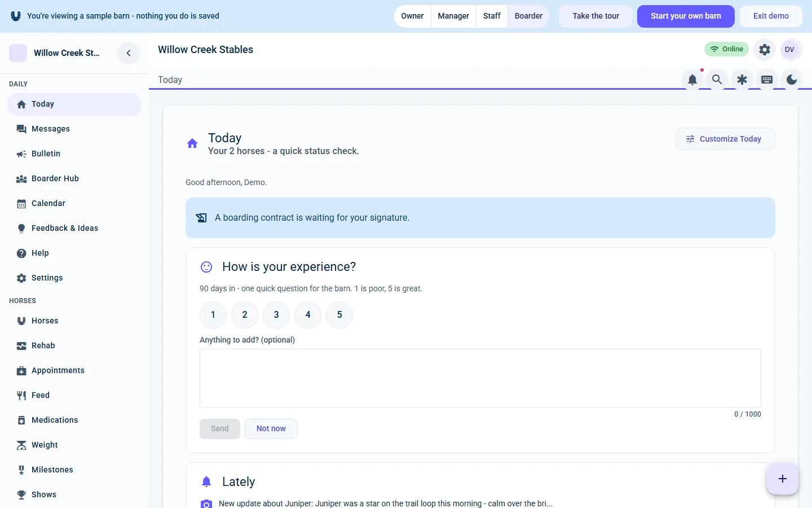Open Bulletin in the sidebar
The height and width of the screenshot is (508, 812).
coord(74,154)
